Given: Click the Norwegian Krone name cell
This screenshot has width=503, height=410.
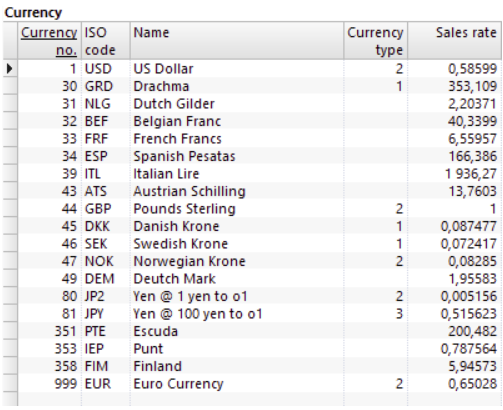Looking at the screenshot, I should click(237, 262).
